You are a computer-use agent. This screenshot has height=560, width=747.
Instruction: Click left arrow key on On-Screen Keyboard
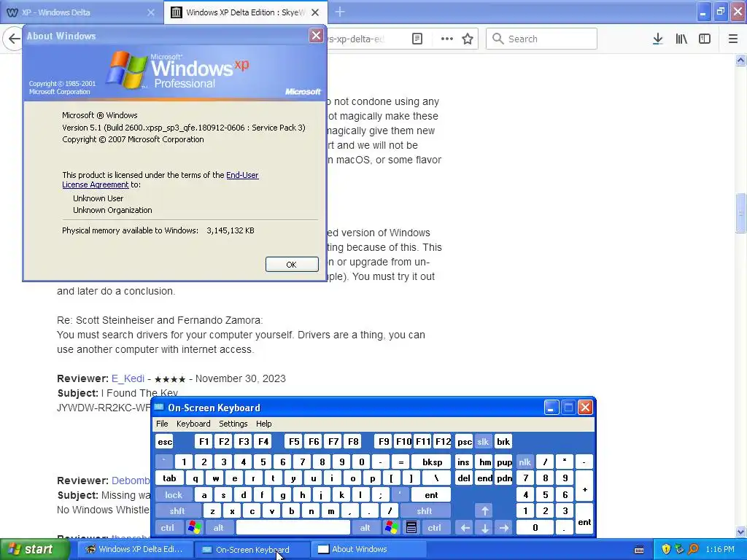[465, 528]
